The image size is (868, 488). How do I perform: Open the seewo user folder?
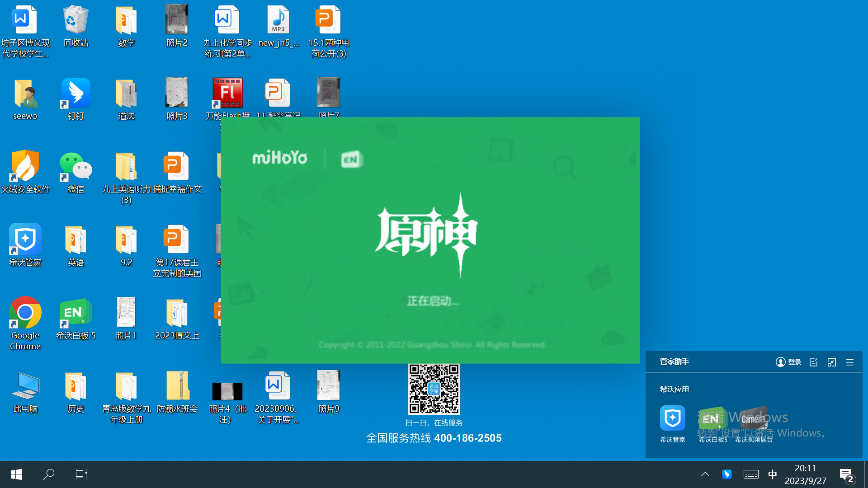tap(25, 99)
